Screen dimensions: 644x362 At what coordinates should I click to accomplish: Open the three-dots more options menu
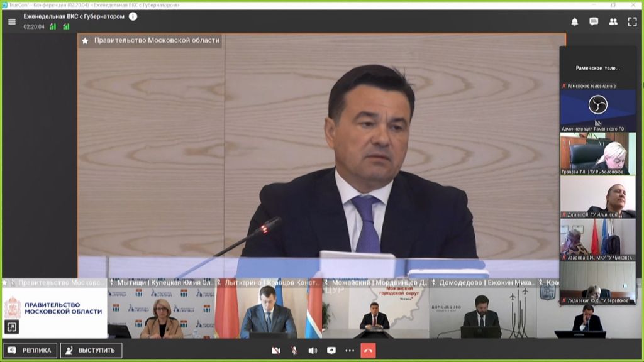350,351
